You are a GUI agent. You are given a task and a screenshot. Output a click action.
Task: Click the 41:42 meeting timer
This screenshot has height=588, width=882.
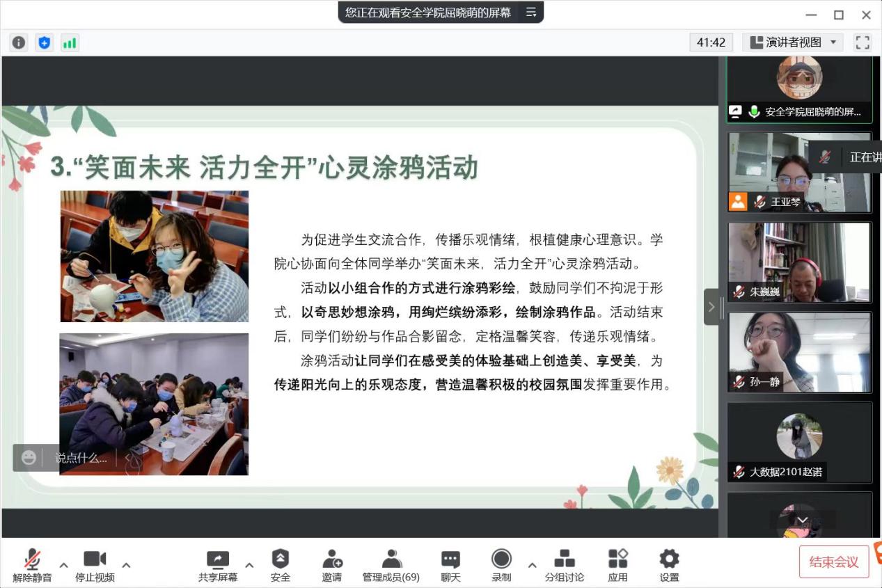click(x=711, y=42)
